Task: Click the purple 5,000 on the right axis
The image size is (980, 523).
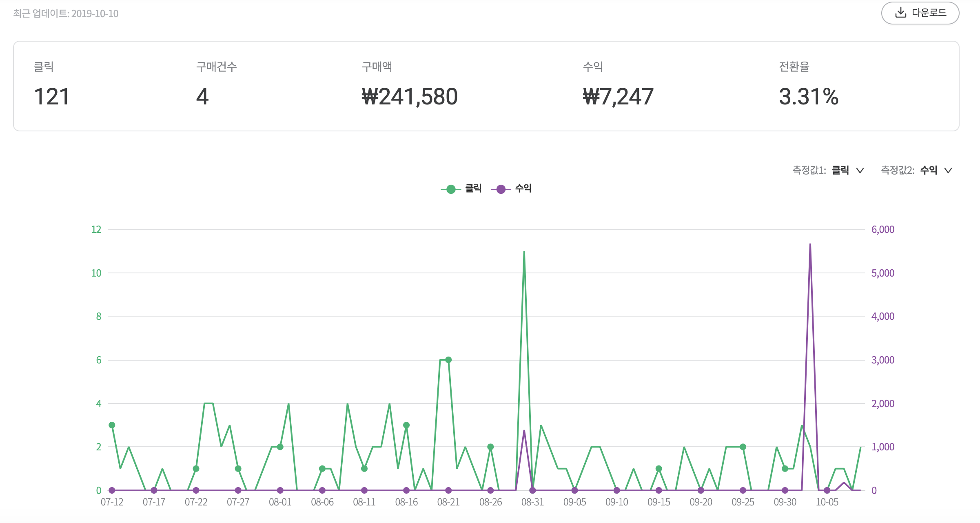Action: click(x=883, y=273)
